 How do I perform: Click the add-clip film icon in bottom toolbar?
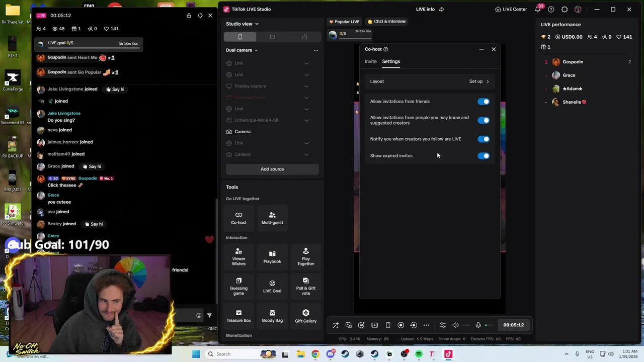pos(374,325)
